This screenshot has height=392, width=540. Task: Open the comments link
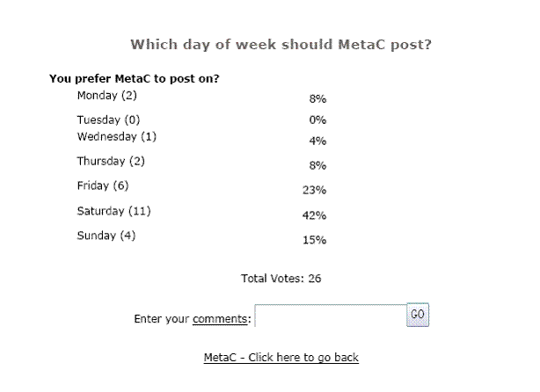point(220,318)
